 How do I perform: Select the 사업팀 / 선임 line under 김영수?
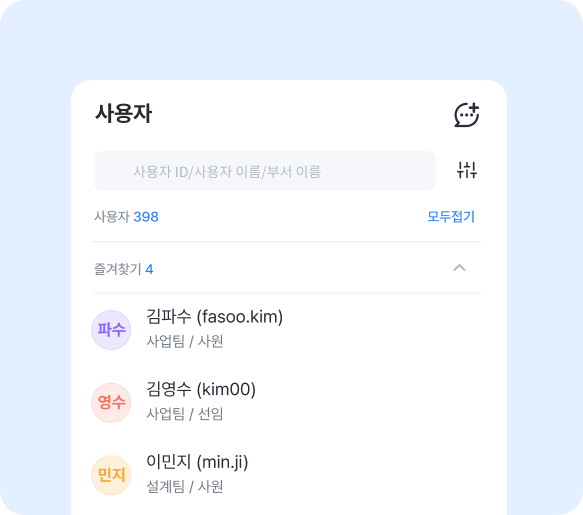185,414
